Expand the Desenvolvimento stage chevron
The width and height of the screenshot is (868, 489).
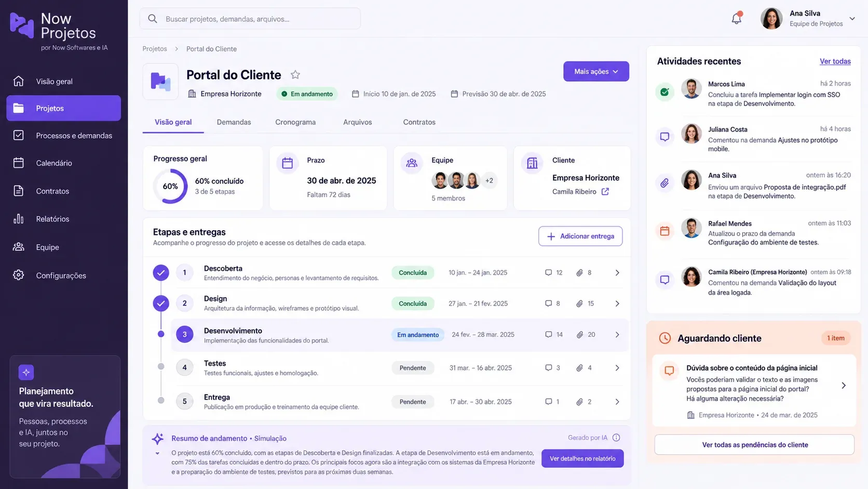tap(617, 335)
